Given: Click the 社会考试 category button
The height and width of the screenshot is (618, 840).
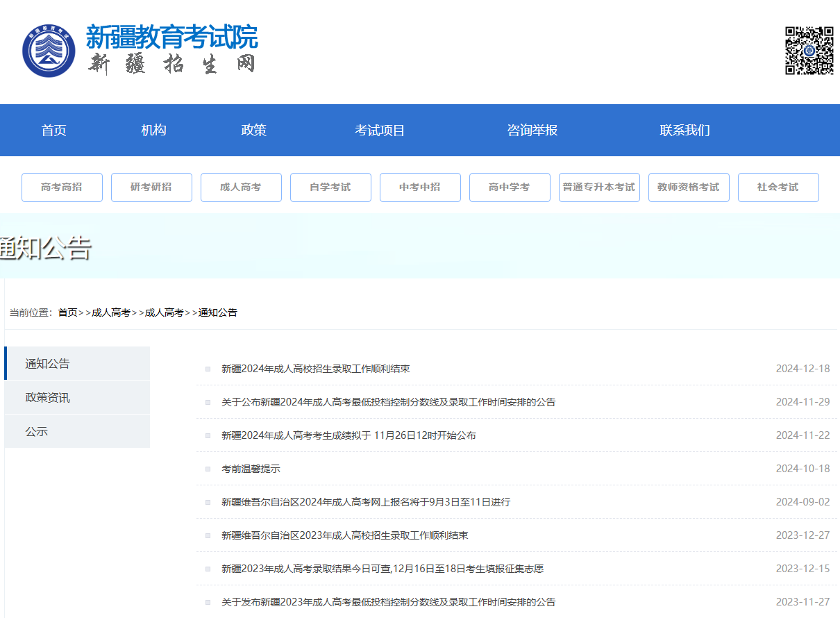Looking at the screenshot, I should 778,187.
